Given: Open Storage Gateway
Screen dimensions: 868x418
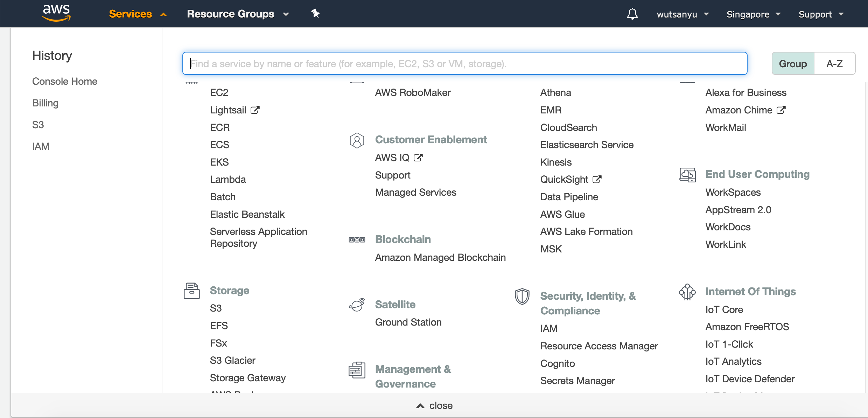Looking at the screenshot, I should click(248, 378).
